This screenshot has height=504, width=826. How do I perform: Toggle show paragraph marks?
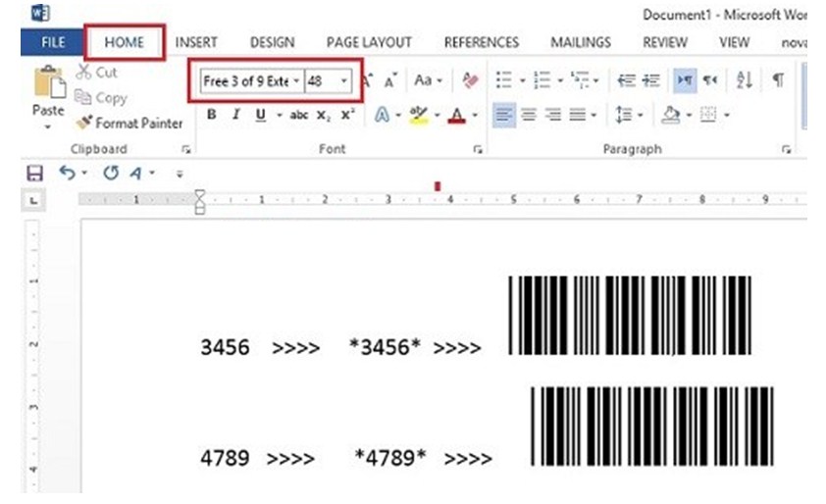click(778, 80)
